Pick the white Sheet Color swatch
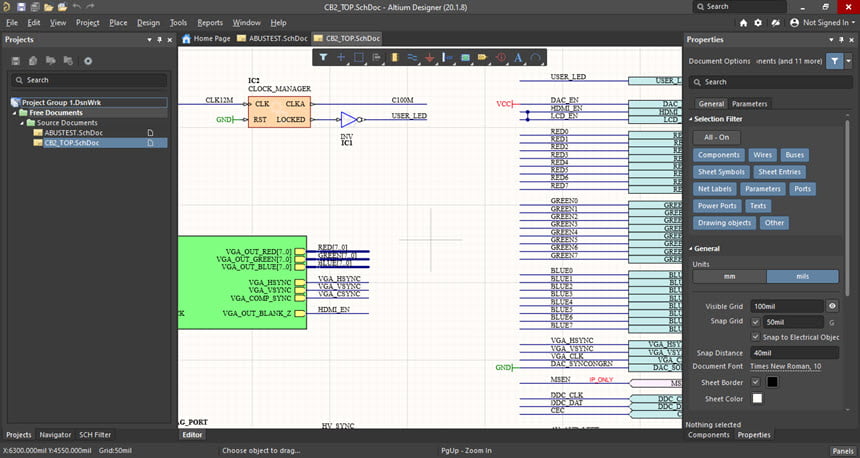This screenshot has height=458, width=860. click(x=757, y=398)
